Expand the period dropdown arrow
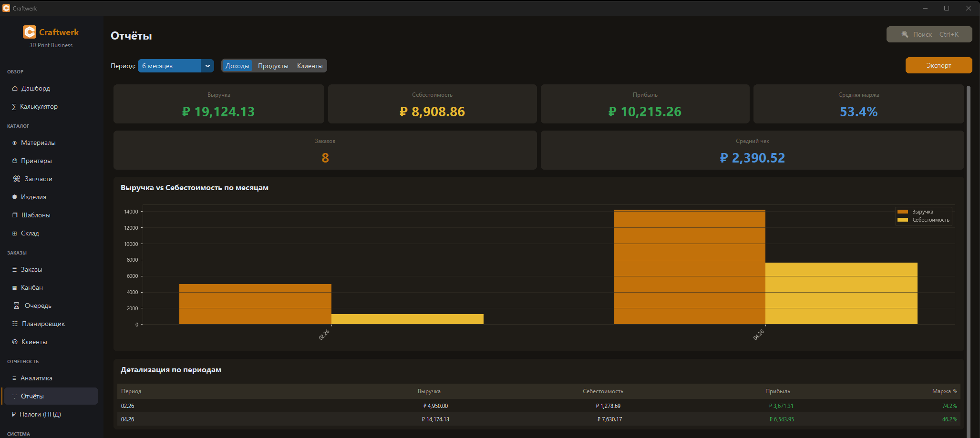Screen dimensions: 980x438 [x=207, y=66]
